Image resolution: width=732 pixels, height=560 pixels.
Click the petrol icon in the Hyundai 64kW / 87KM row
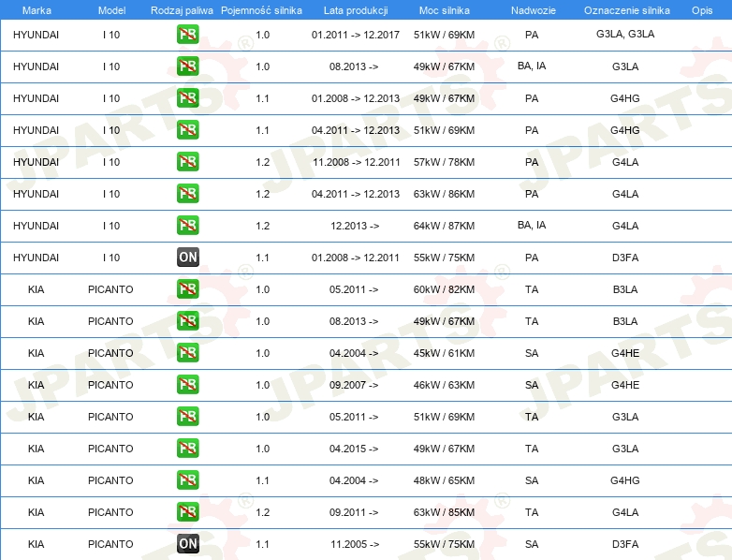point(187,226)
